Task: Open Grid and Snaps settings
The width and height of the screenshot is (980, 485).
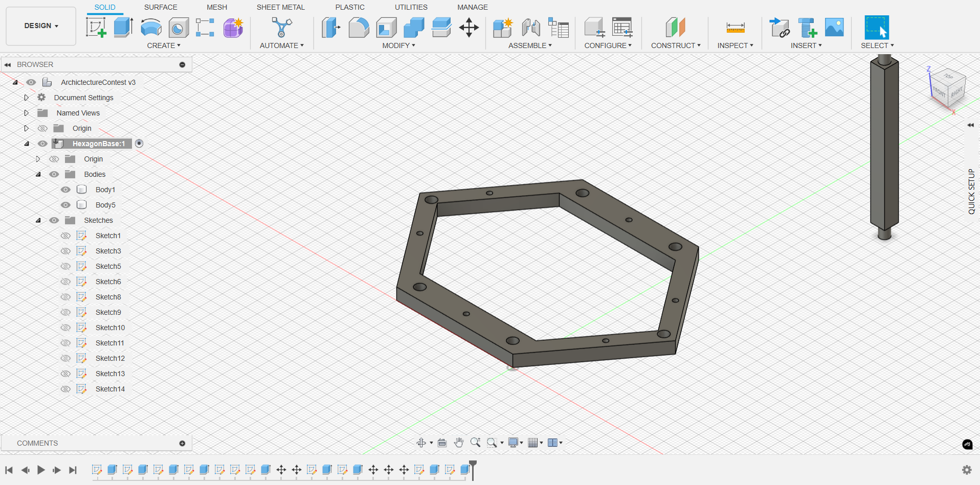Action: tap(535, 443)
